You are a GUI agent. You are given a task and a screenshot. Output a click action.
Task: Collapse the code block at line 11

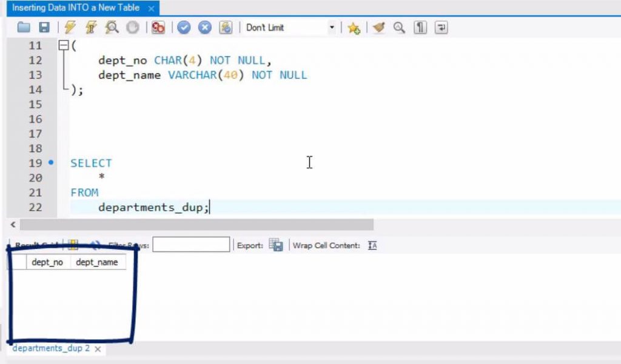pyautogui.click(x=64, y=45)
